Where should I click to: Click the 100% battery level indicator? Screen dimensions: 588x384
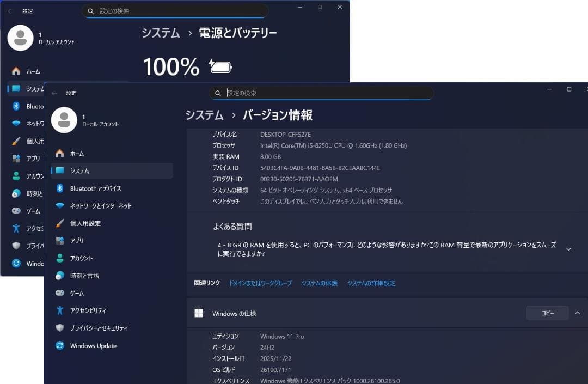[x=170, y=66]
